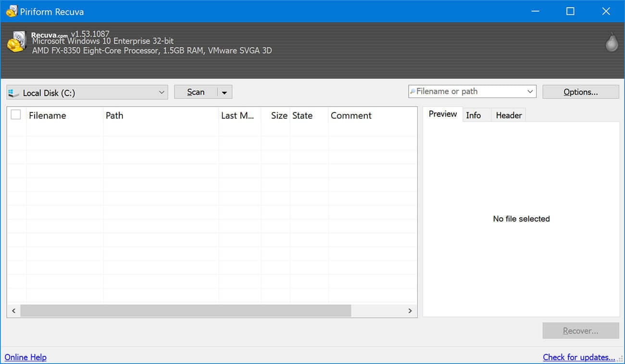
Task: Click the Local Disk drive icon
Action: coord(14,93)
